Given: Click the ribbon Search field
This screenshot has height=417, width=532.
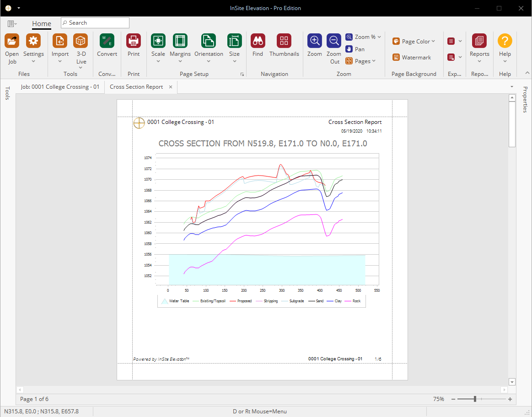Looking at the screenshot, I should click(95, 23).
